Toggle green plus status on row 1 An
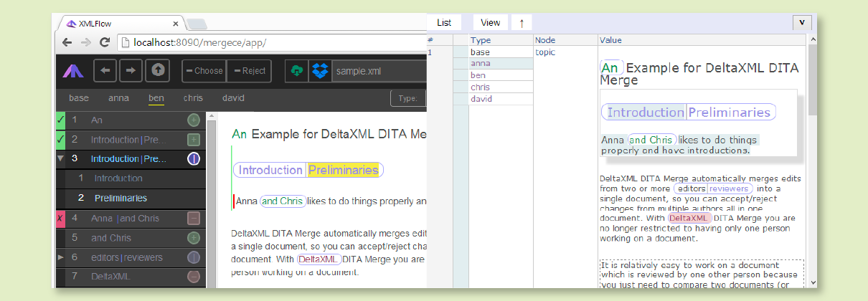The image size is (868, 301). click(x=194, y=120)
